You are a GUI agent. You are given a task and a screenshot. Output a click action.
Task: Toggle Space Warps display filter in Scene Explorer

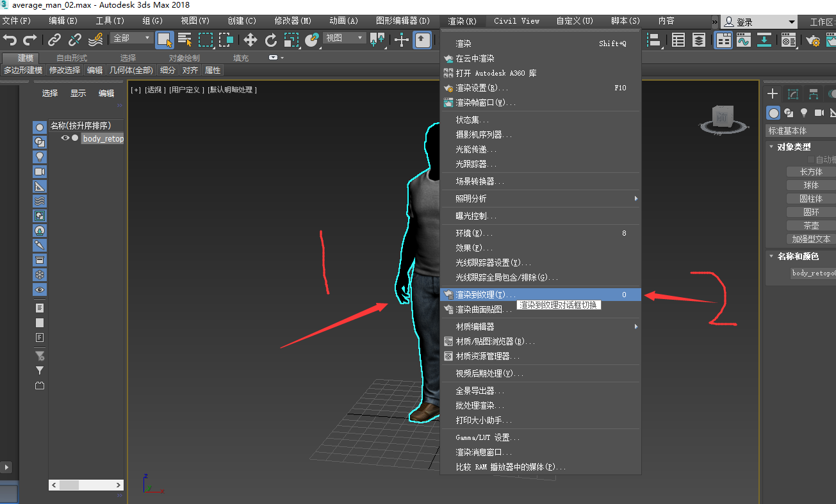[x=40, y=200]
